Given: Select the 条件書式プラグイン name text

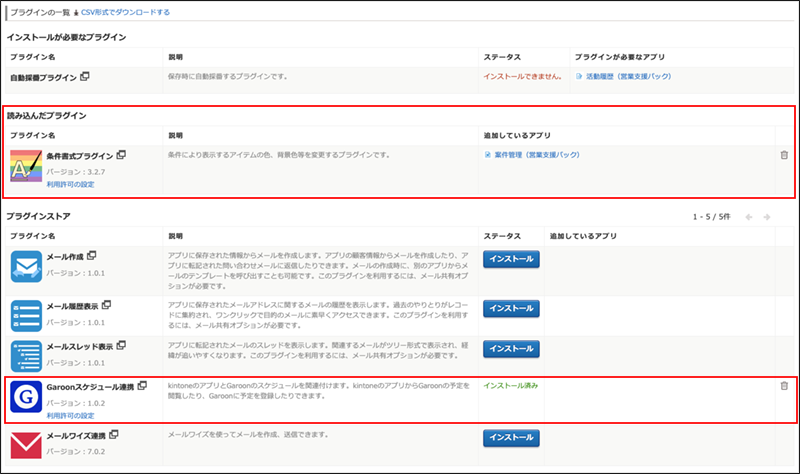Looking at the screenshot, I should [80, 156].
